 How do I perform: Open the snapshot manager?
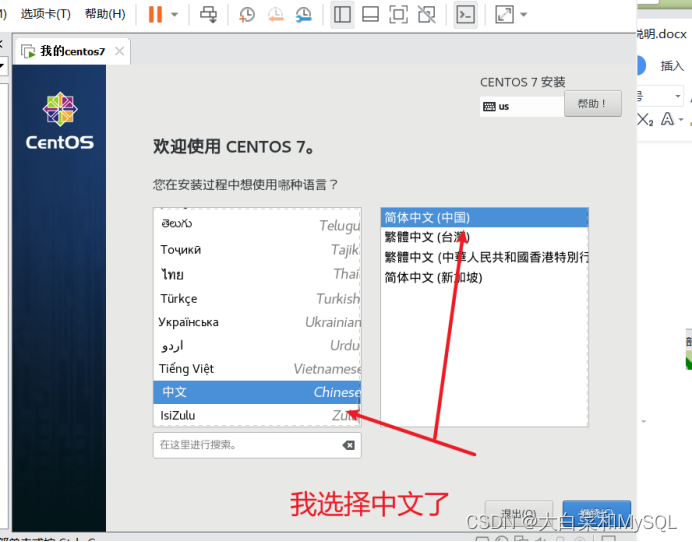(x=304, y=14)
